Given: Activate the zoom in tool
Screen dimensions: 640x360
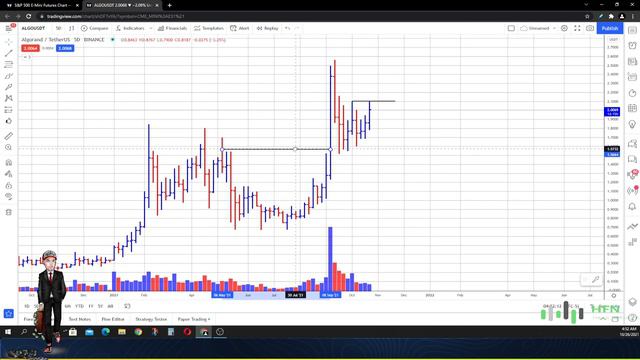Looking at the screenshot, I should [9, 147].
